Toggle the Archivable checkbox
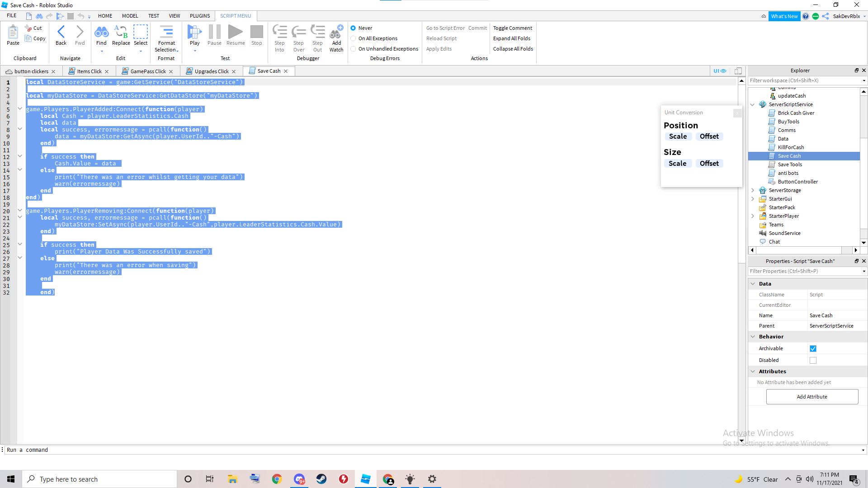868x488 pixels. tap(813, 348)
